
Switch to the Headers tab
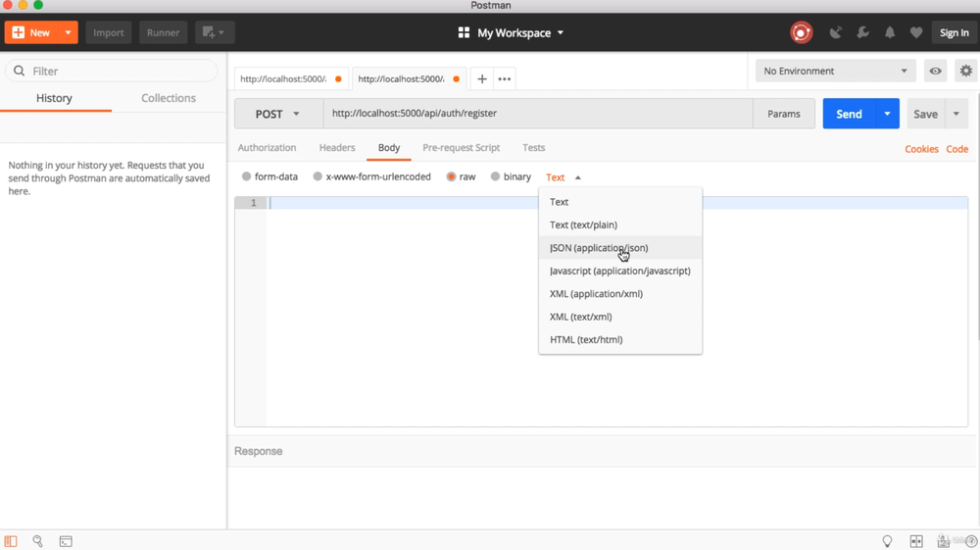click(x=337, y=148)
